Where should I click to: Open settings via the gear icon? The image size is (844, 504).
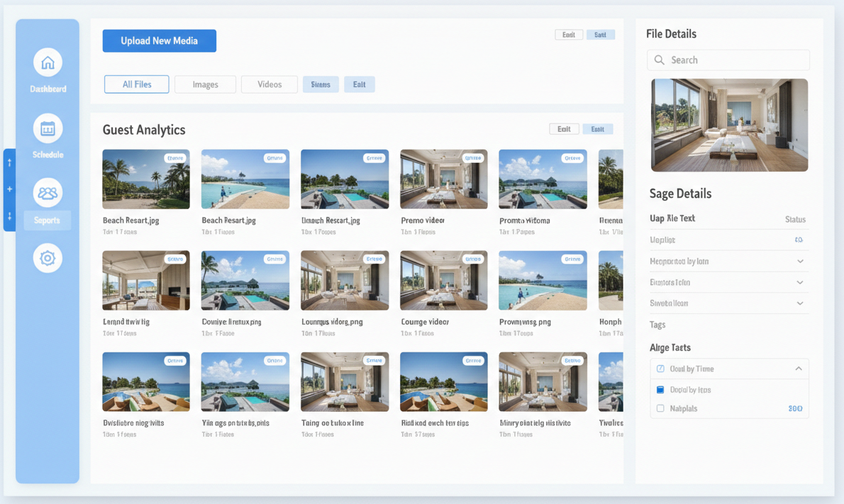coord(48,258)
